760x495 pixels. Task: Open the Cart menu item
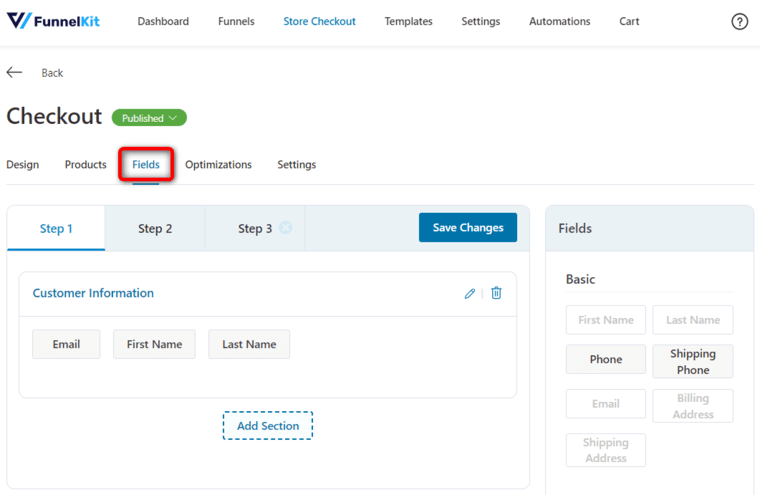tap(629, 21)
